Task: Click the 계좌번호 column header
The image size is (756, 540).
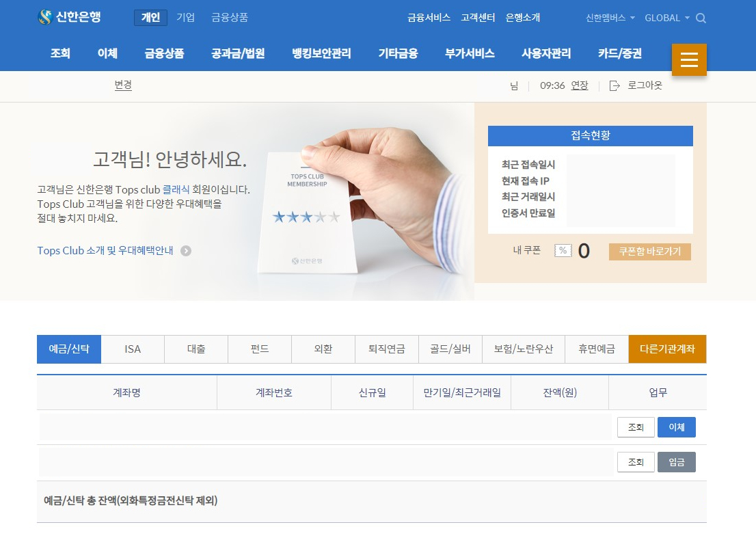Action: 274,392
